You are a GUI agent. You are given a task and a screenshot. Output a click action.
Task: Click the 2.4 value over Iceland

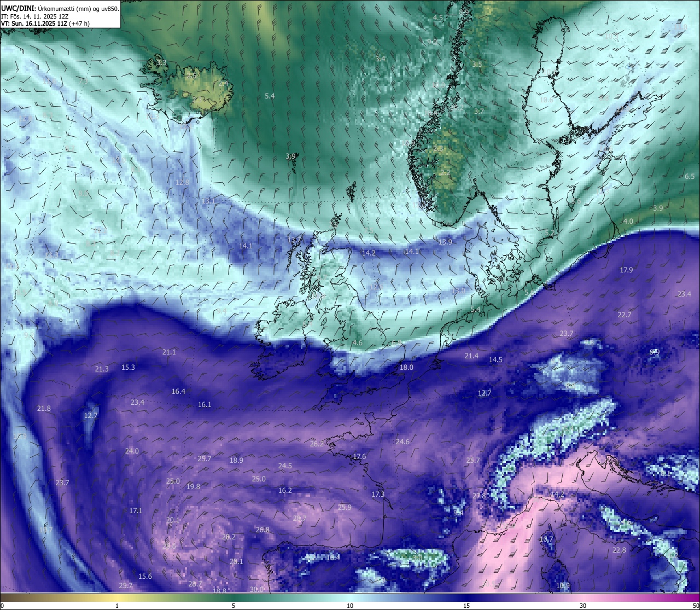point(223,83)
